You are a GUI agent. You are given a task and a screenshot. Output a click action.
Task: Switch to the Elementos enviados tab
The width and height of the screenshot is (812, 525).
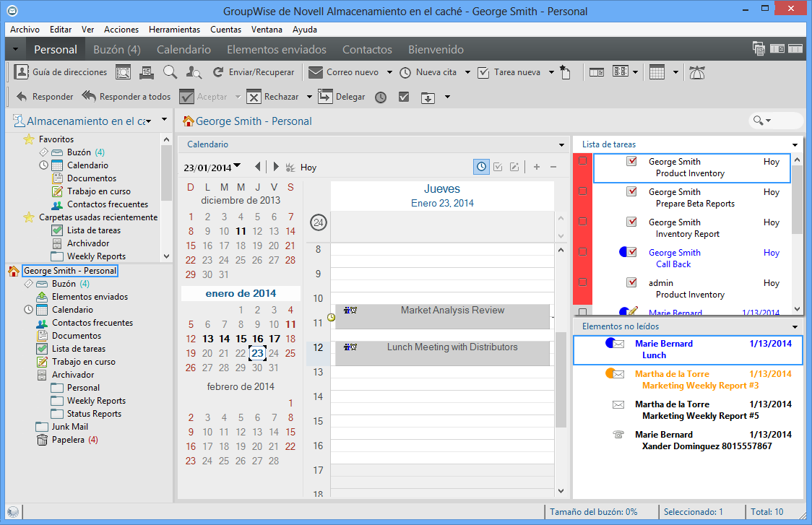click(x=277, y=50)
